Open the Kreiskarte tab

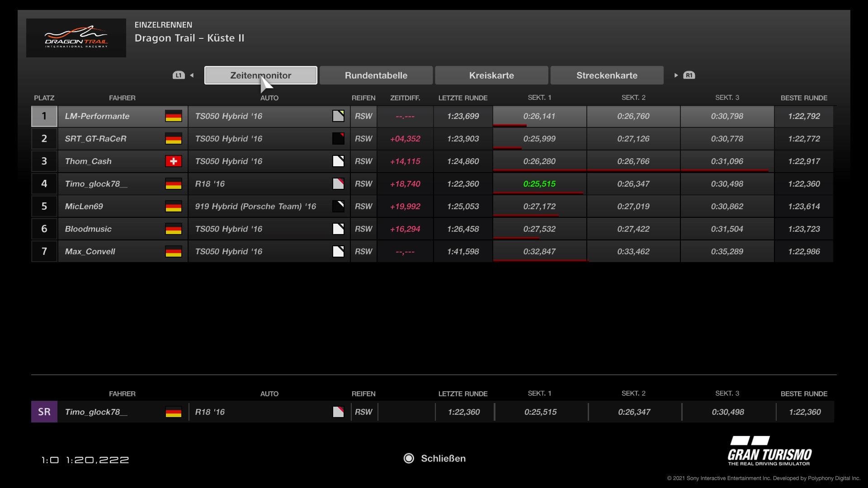[491, 75]
